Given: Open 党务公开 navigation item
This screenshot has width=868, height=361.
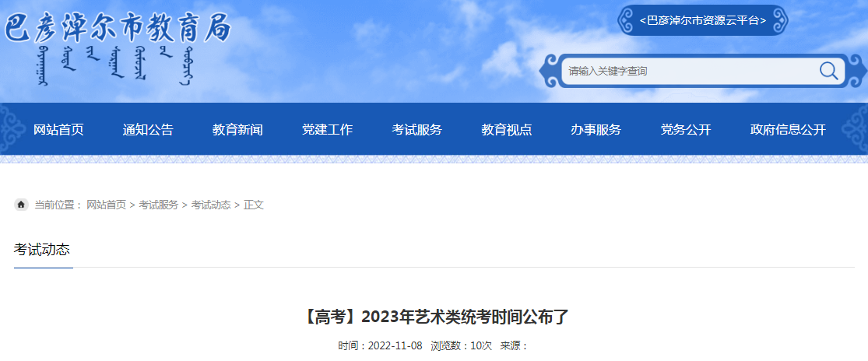Looking at the screenshot, I should [686, 130].
